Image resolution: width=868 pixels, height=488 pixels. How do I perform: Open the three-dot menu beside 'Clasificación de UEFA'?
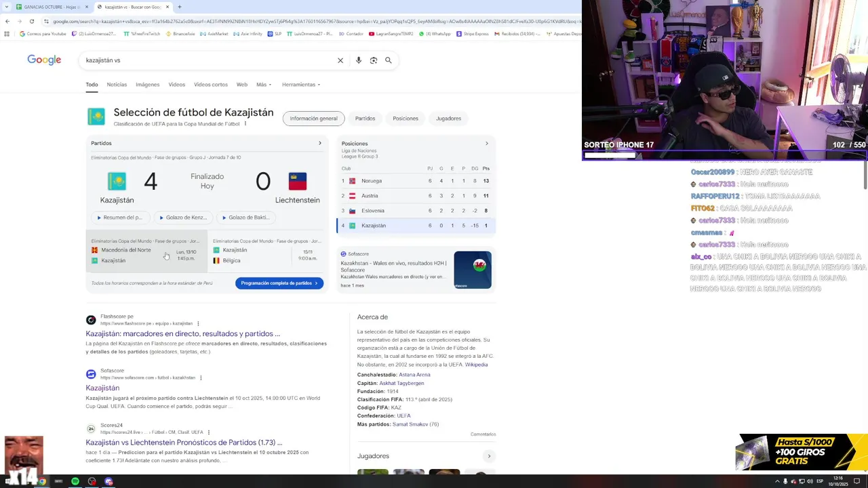pyautogui.click(x=245, y=124)
